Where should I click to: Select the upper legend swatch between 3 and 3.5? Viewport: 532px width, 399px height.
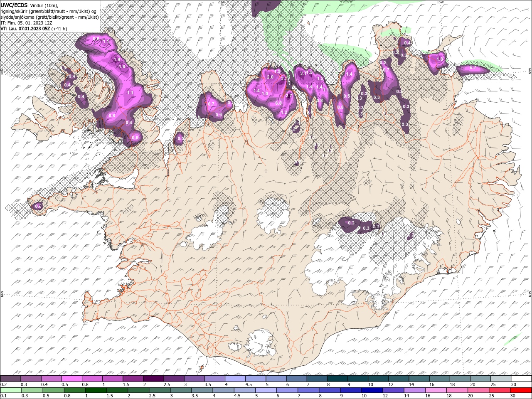pyautogui.click(x=195, y=379)
